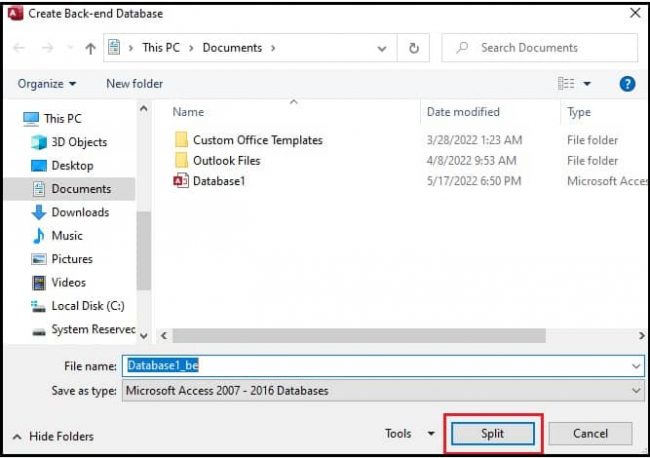Select the Custom Office Templates folder icon
Screen dimensions: 650x458
(181, 140)
